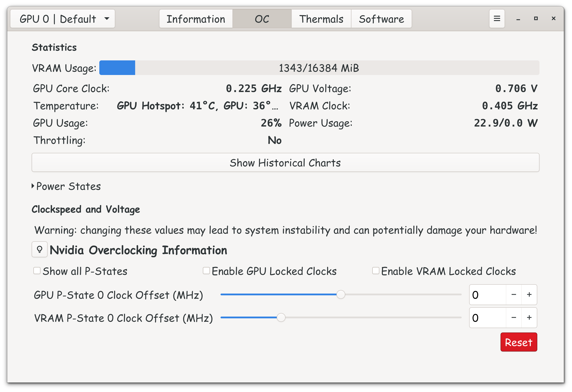This screenshot has height=392, width=572.
Task: Go to the Software tab
Action: click(381, 19)
